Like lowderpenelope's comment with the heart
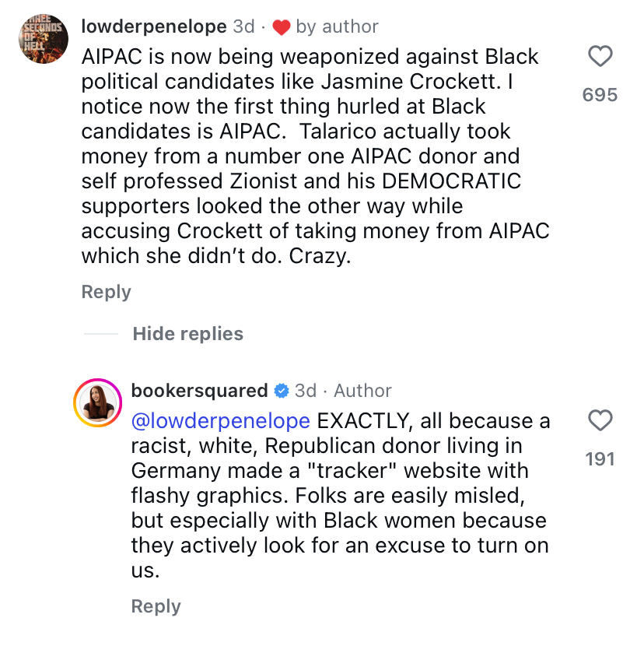This screenshot has height=646, width=644. coord(600,57)
